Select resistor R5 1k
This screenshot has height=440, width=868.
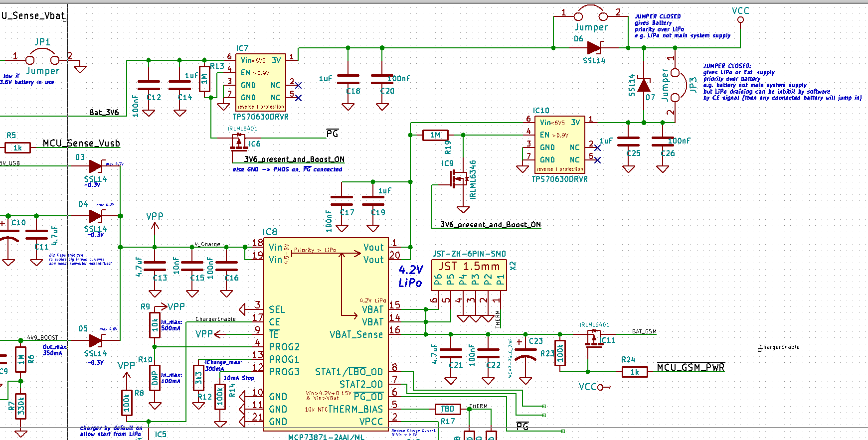pos(17,147)
